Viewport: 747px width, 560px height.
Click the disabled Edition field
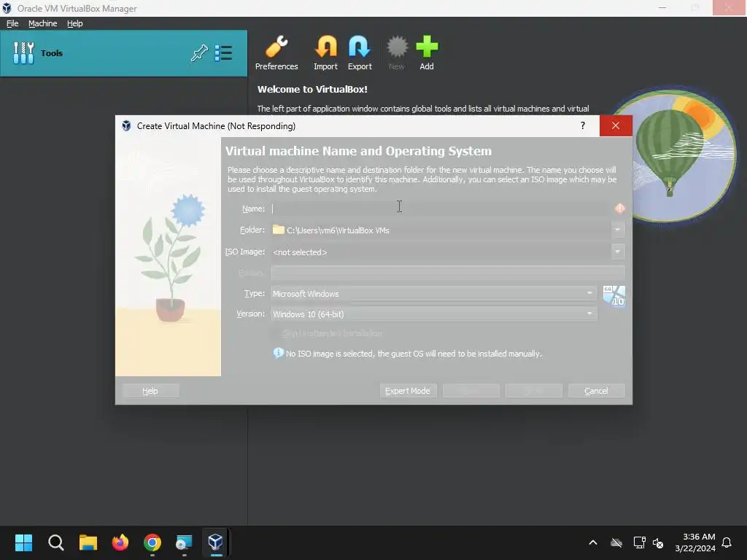447,273
